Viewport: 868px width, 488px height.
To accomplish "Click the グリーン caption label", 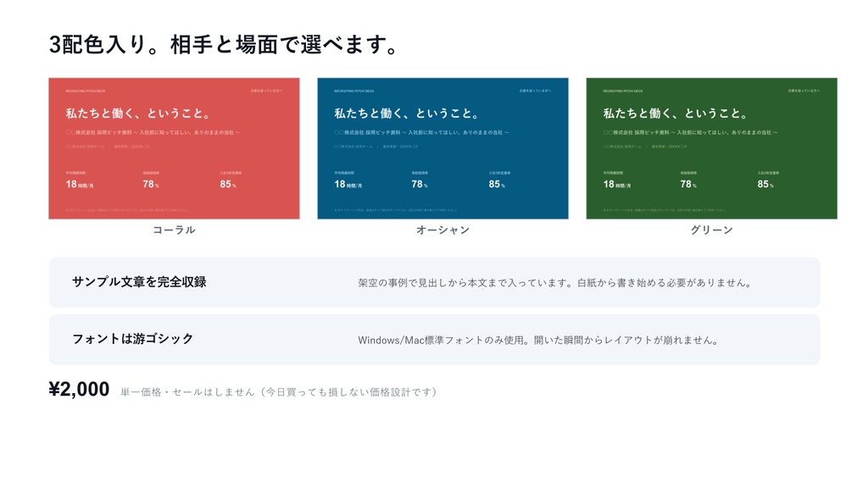I will (711, 230).
